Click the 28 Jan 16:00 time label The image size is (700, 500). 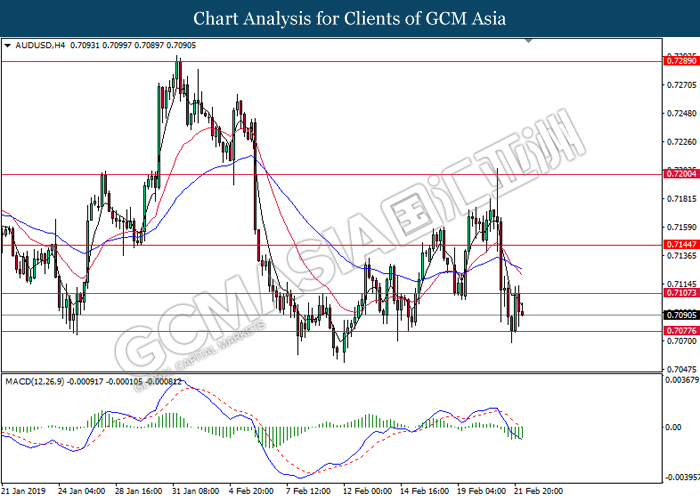(x=139, y=491)
